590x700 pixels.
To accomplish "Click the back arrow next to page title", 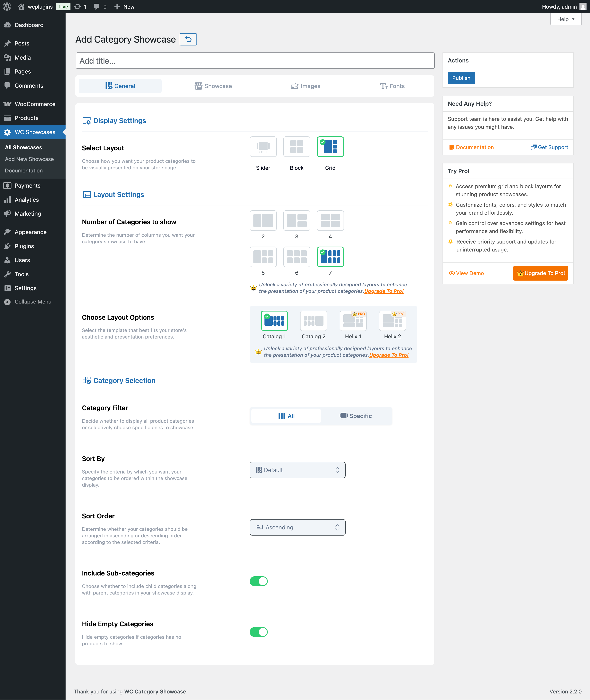I will coord(188,40).
